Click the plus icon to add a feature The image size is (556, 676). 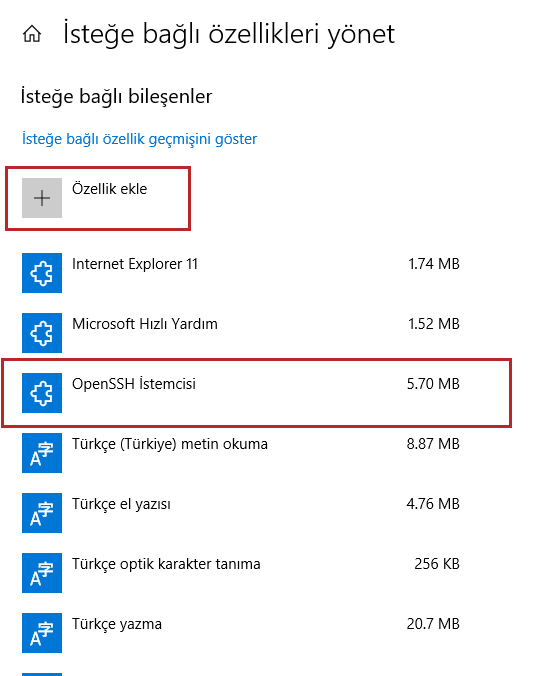click(42, 198)
